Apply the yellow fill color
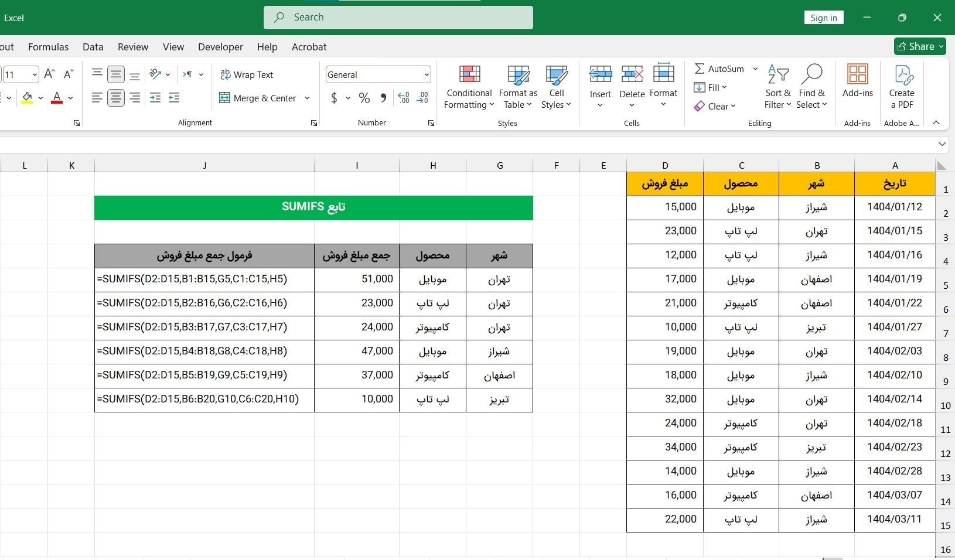 (27, 98)
